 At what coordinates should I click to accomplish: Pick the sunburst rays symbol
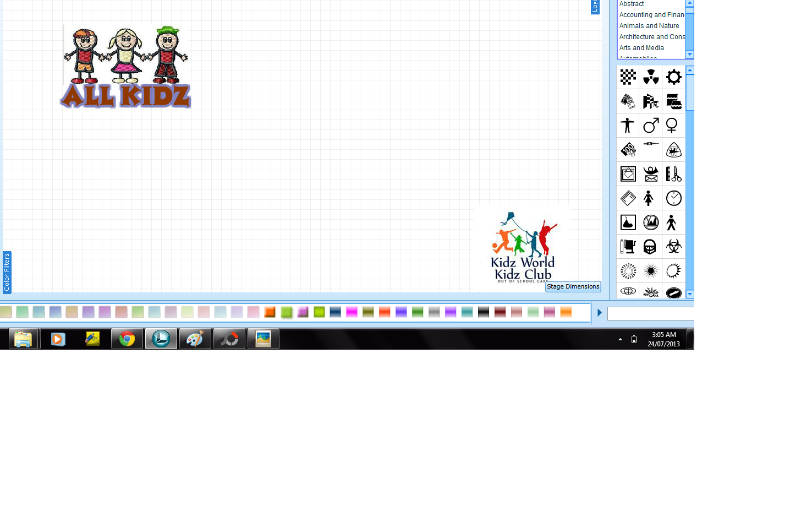(651, 271)
